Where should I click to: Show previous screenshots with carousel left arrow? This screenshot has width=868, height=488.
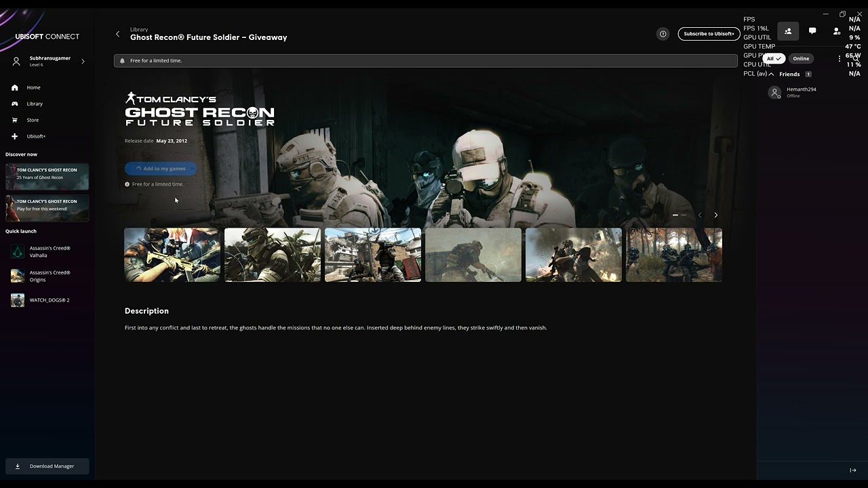700,215
